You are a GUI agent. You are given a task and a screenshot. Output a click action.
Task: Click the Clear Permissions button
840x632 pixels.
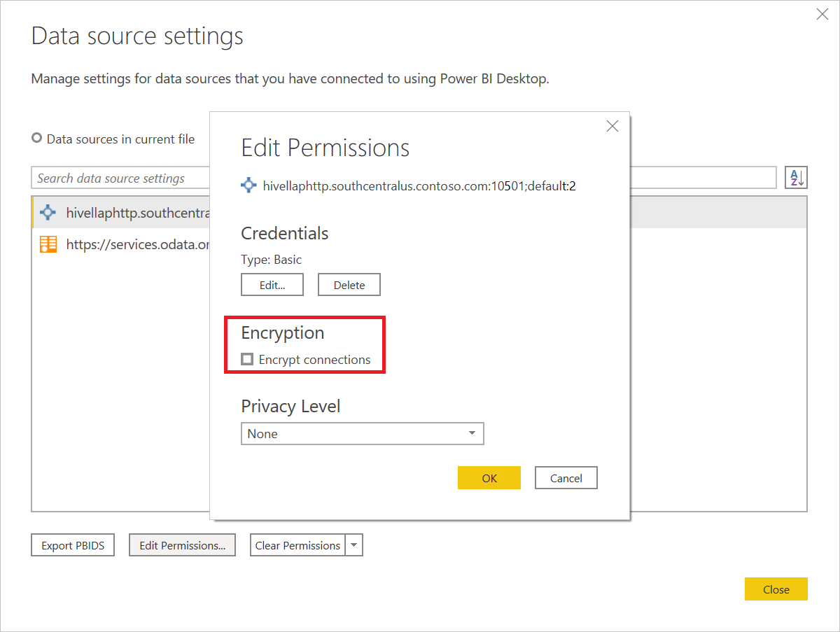[x=297, y=545]
